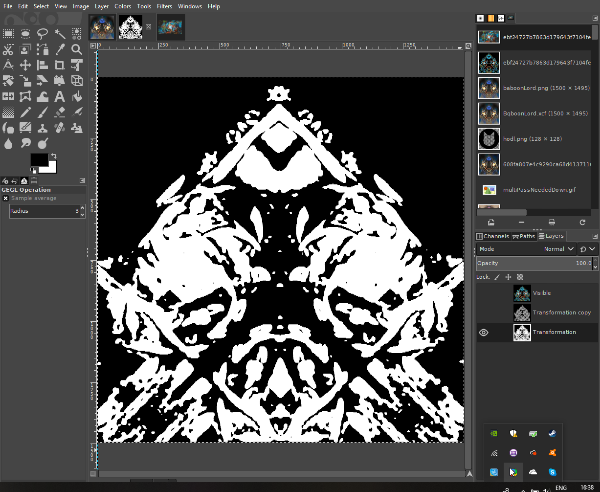Screen dimensions: 600x492
Task: Select the Rotate tool
Action: coord(8,81)
